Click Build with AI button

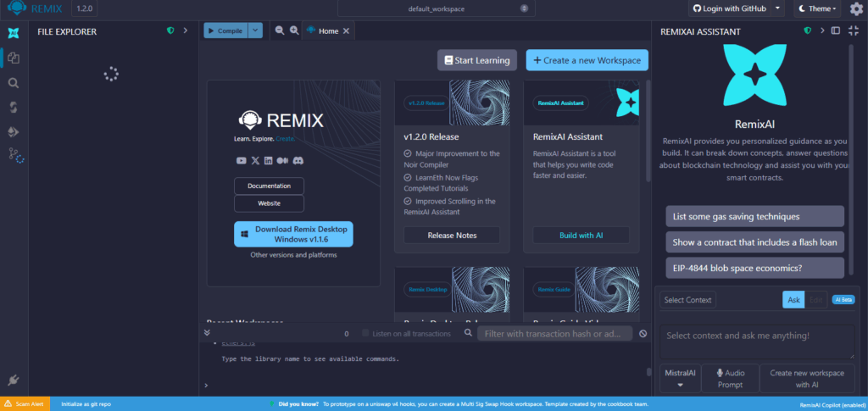581,235
